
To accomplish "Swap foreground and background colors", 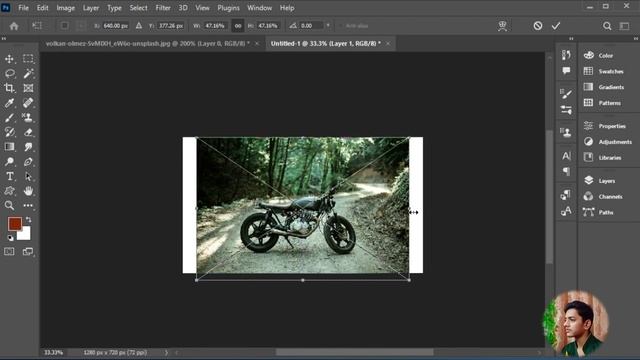I will (x=29, y=220).
